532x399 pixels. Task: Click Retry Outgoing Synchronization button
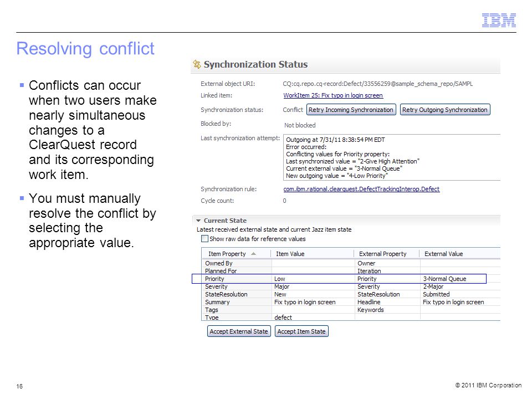(445, 110)
